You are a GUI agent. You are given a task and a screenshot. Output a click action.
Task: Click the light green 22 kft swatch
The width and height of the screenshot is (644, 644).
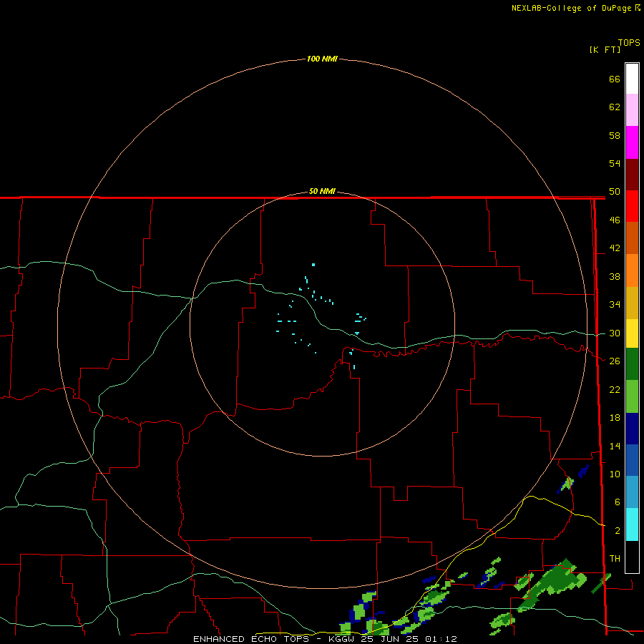[632, 396]
